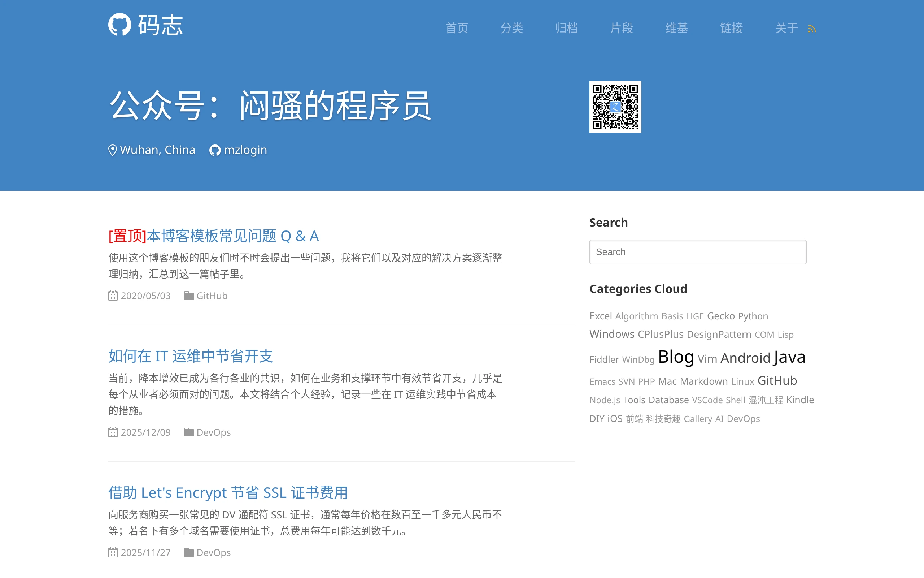
Task: Select the Android category in the cloud
Action: pyautogui.click(x=745, y=358)
